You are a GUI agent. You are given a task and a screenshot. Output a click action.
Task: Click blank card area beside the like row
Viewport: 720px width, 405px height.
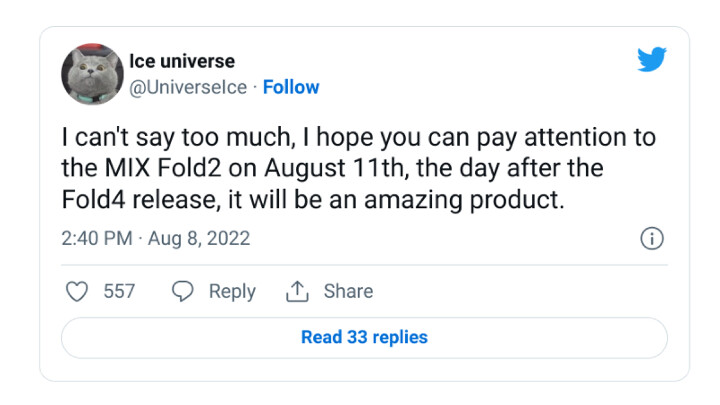coord(519,291)
